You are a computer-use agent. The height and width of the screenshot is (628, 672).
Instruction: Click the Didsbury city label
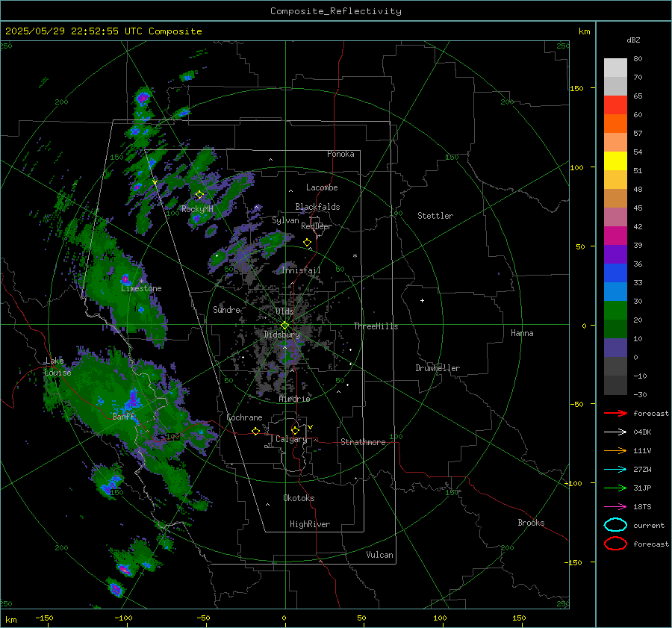coord(281,335)
